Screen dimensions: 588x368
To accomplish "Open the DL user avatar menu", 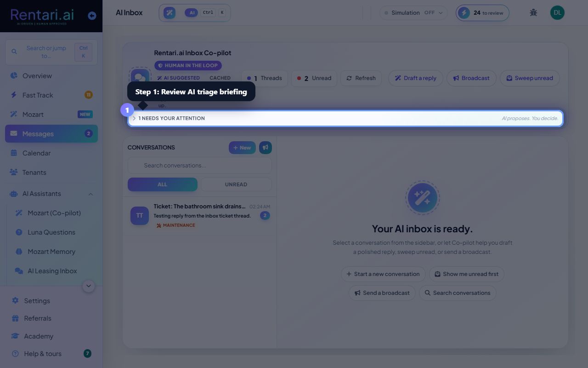I will coord(557,13).
